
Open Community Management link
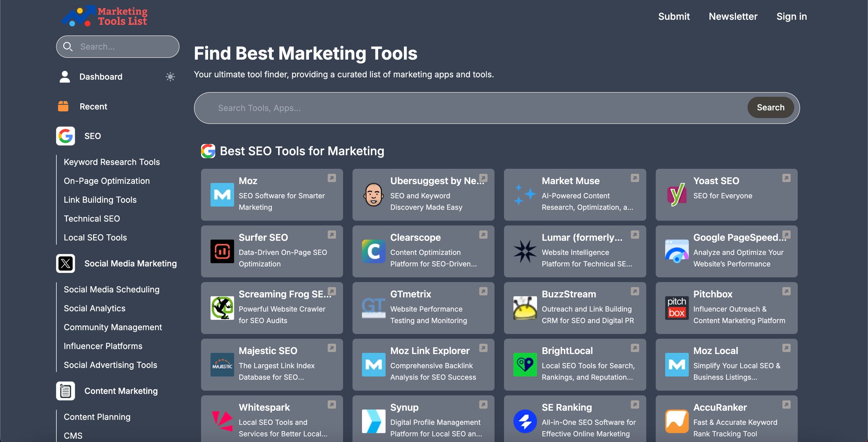[x=113, y=327]
